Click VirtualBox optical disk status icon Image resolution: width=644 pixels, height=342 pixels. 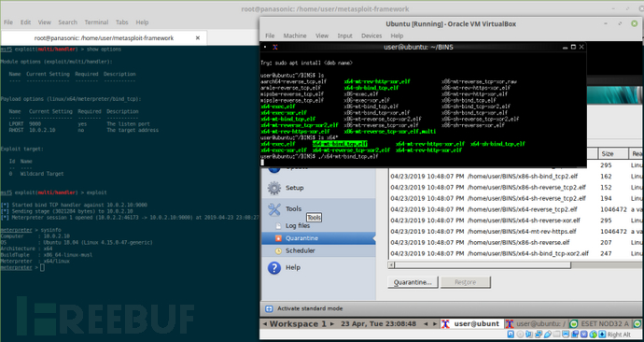[521, 335]
